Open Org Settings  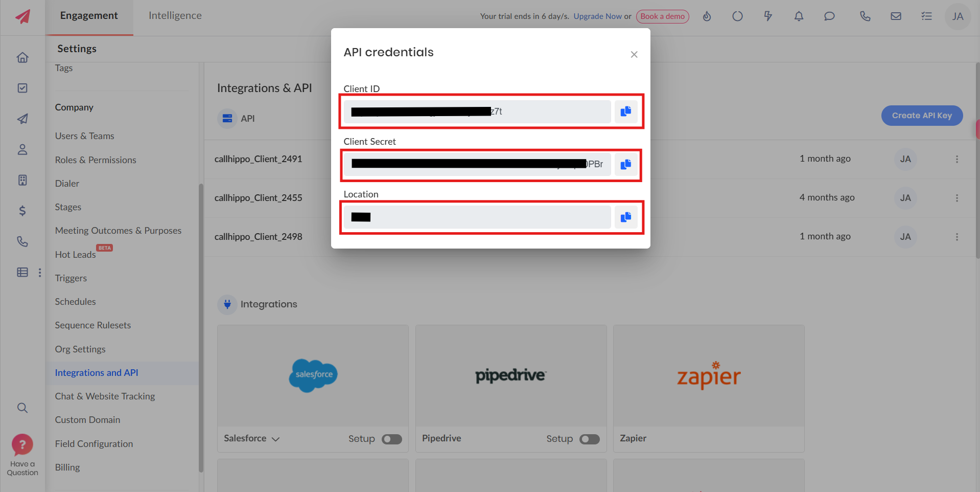coord(80,349)
